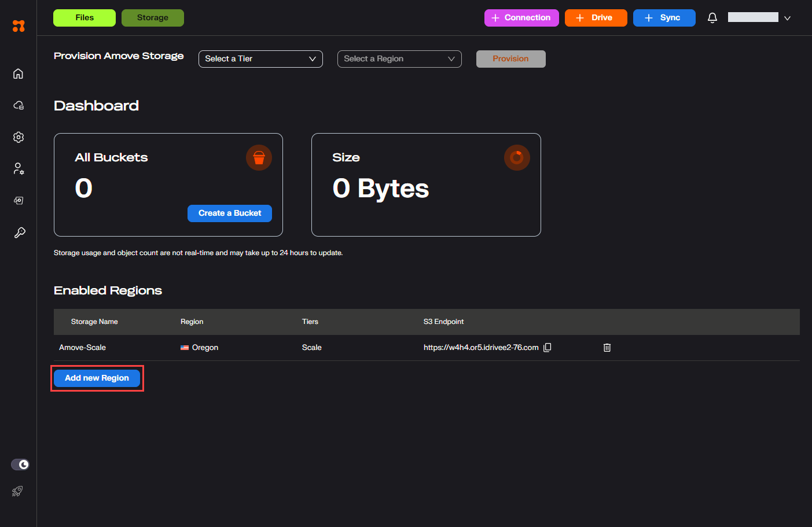Copy the S3 endpoint URL
The image size is (812, 527).
click(547, 348)
